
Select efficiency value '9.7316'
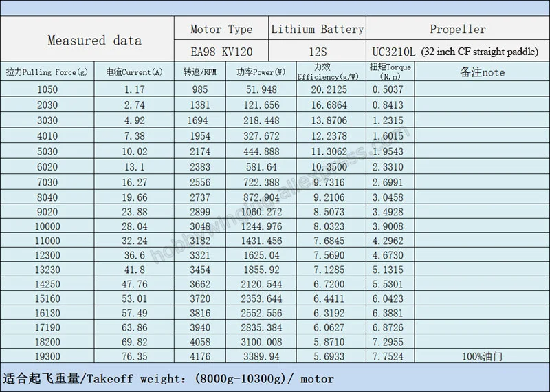click(x=329, y=182)
